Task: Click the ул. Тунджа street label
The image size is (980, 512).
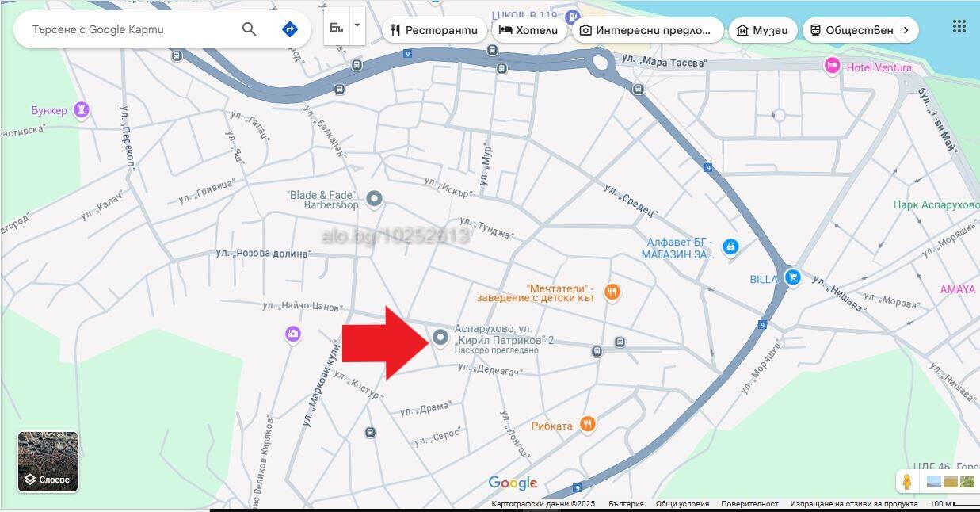Action: point(485,230)
